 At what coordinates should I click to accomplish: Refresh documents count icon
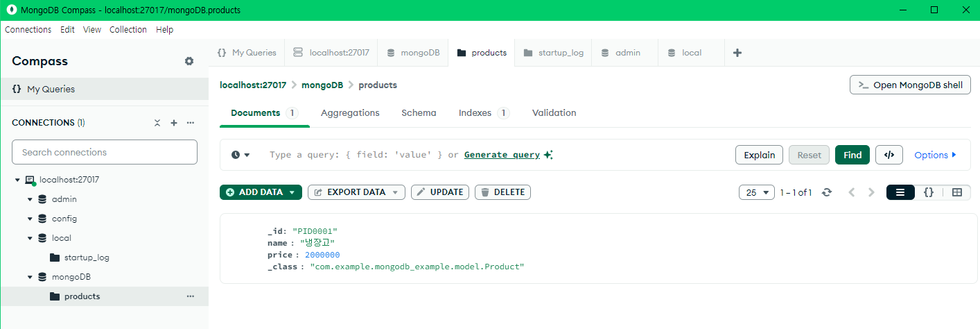point(827,192)
